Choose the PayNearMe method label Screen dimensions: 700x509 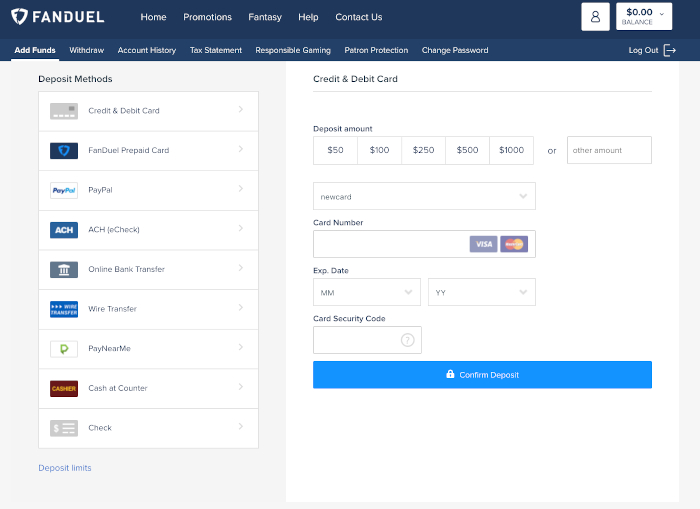click(109, 348)
